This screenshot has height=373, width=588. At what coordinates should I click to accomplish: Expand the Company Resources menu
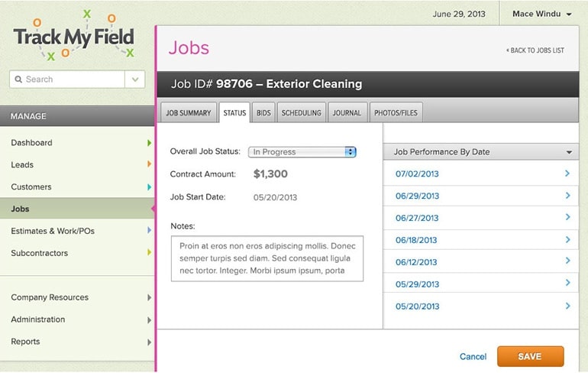pos(149,297)
